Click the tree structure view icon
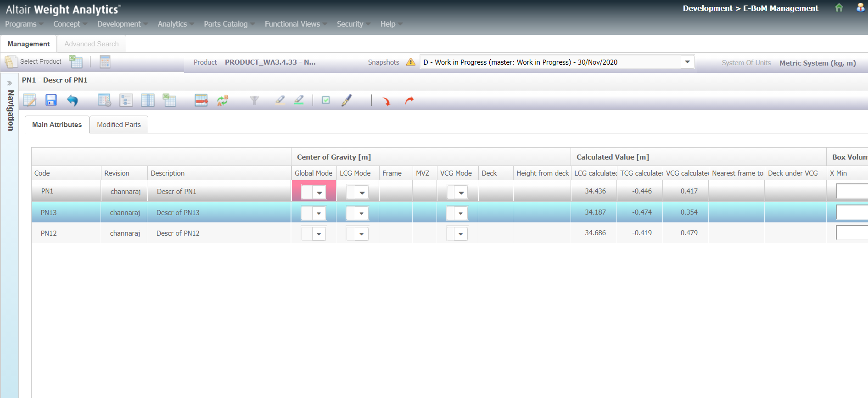 pos(126,100)
